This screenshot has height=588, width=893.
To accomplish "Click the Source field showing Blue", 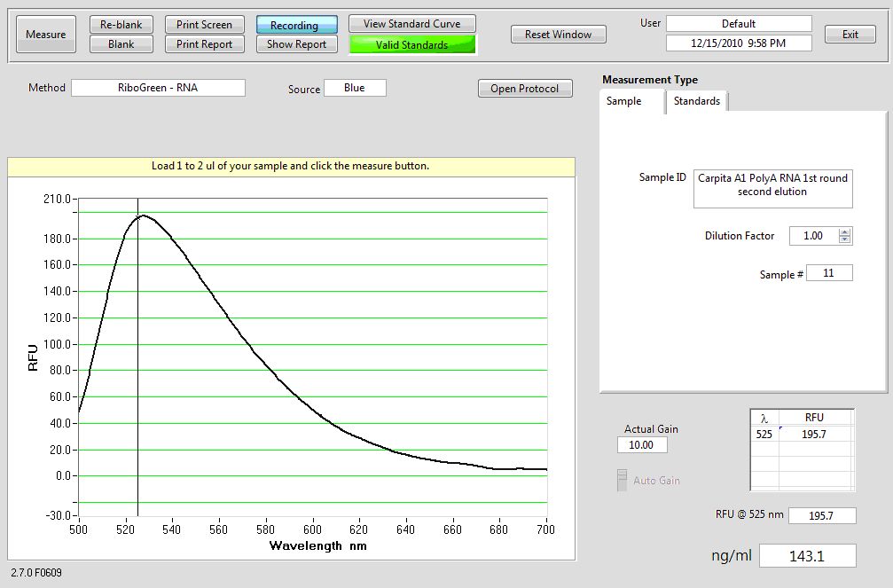I will [355, 88].
